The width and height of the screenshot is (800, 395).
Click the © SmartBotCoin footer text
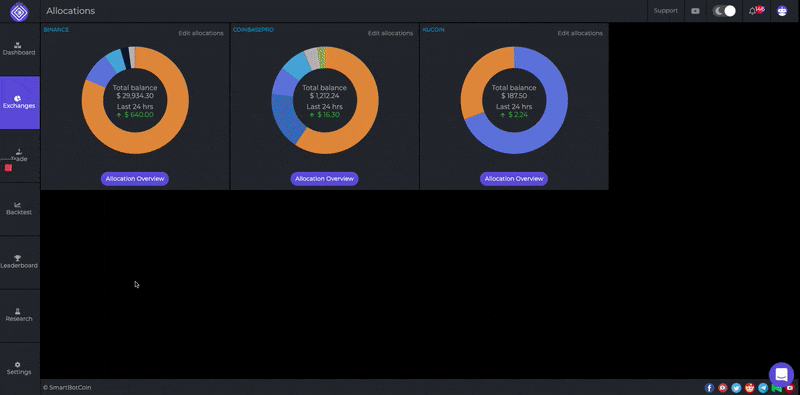click(67, 388)
